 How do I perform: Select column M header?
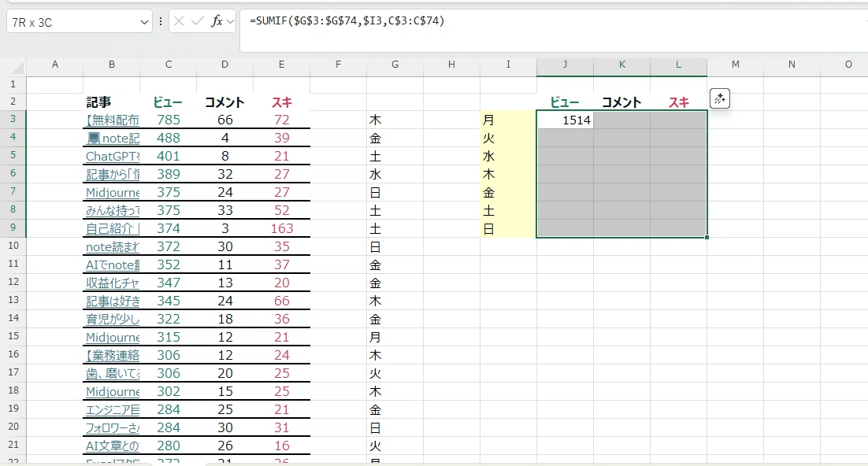[x=735, y=65]
